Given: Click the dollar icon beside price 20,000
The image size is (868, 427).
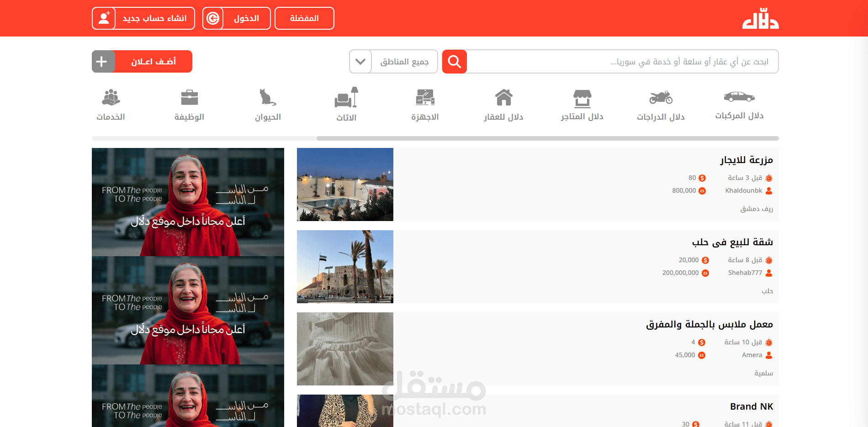Looking at the screenshot, I should (705, 260).
